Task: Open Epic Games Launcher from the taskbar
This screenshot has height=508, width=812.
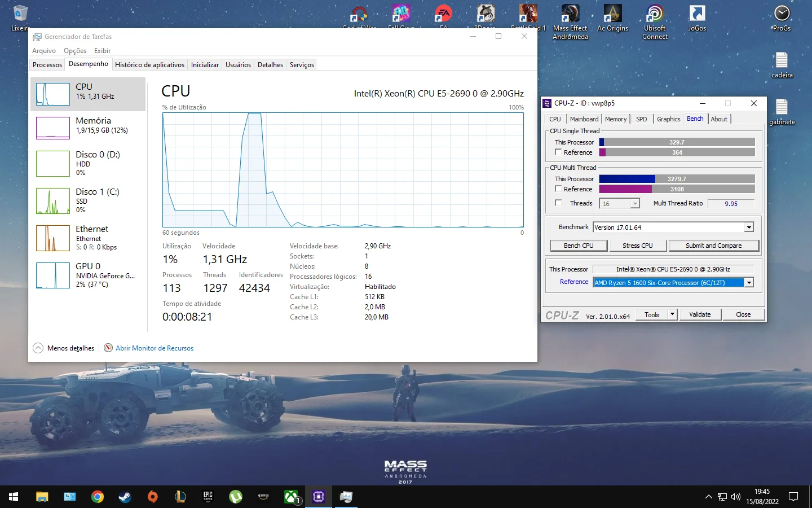Action: tap(208, 497)
